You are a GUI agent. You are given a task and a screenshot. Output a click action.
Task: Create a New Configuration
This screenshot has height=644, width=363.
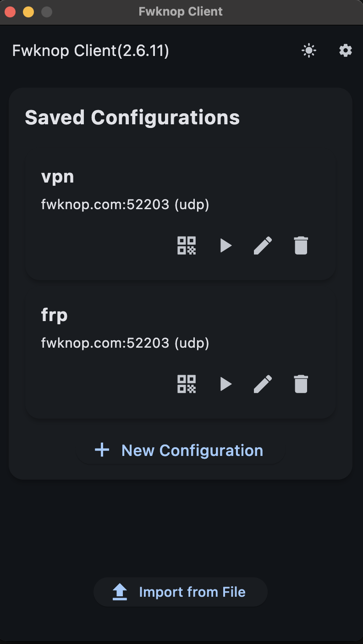pos(181,450)
